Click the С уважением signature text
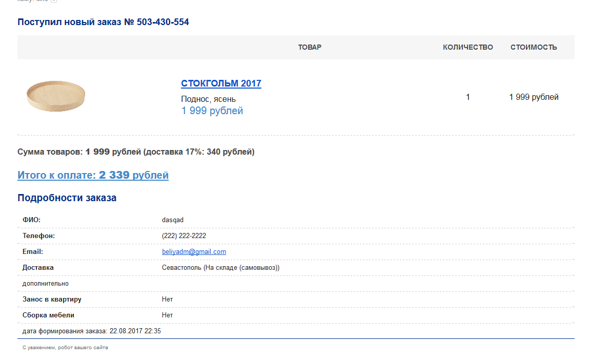This screenshot has width=590, height=364. 65,348
